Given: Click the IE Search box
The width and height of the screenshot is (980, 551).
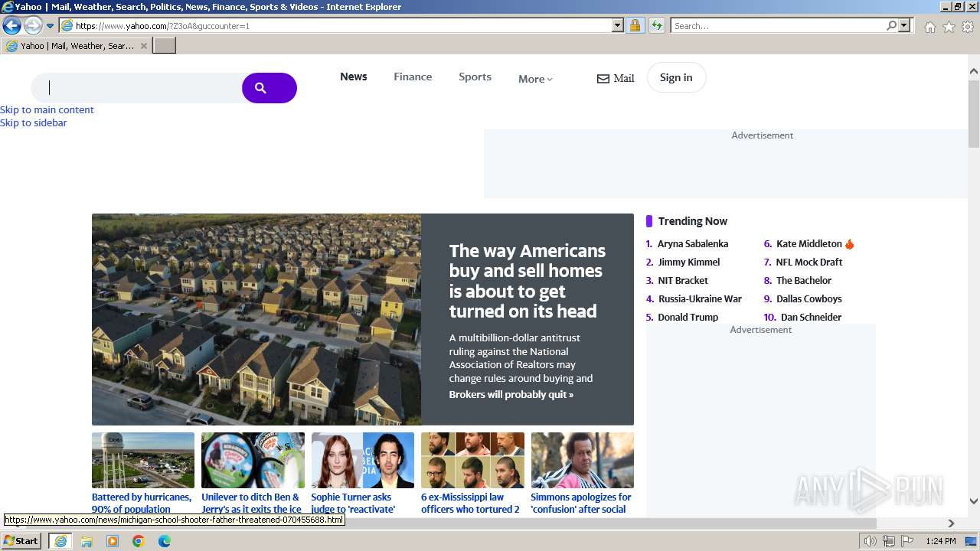Looking at the screenshot, I should pyautogui.click(x=777, y=26).
